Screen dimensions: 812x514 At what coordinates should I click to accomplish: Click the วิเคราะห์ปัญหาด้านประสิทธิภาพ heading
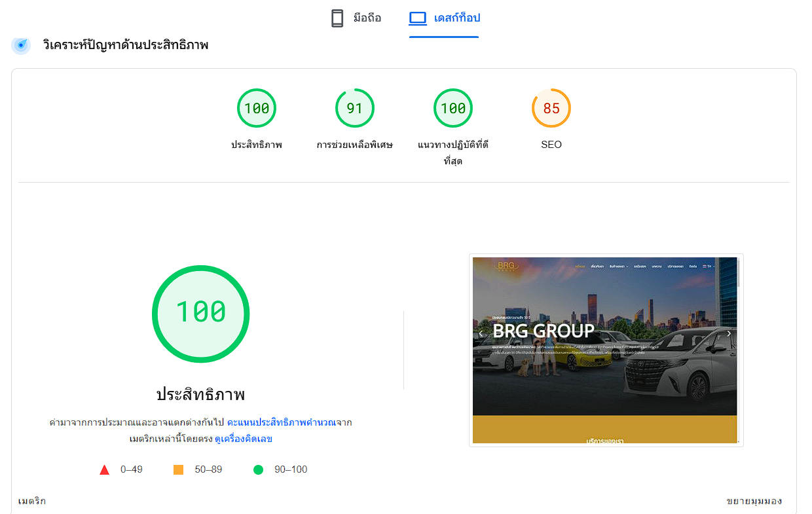pos(126,45)
